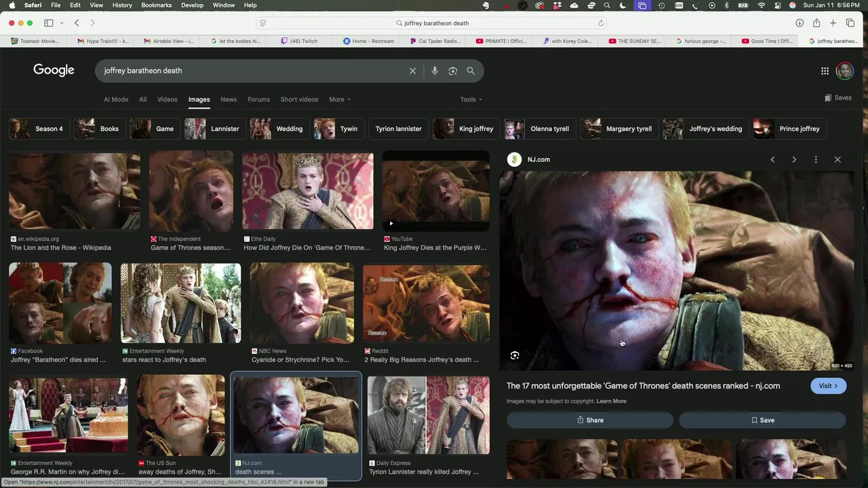Filter images by Wedding chip

278,129
